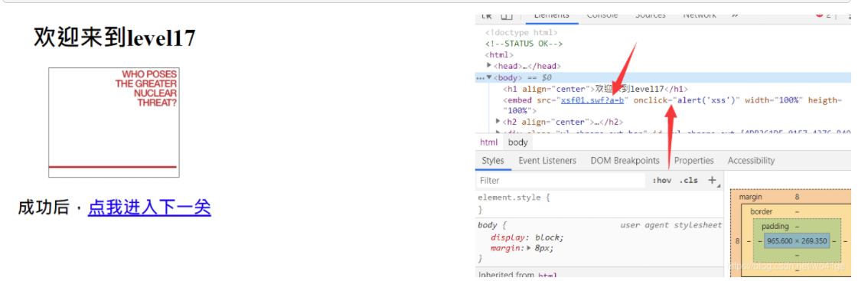
Task: Toggle the :hov element state option
Action: [661, 180]
